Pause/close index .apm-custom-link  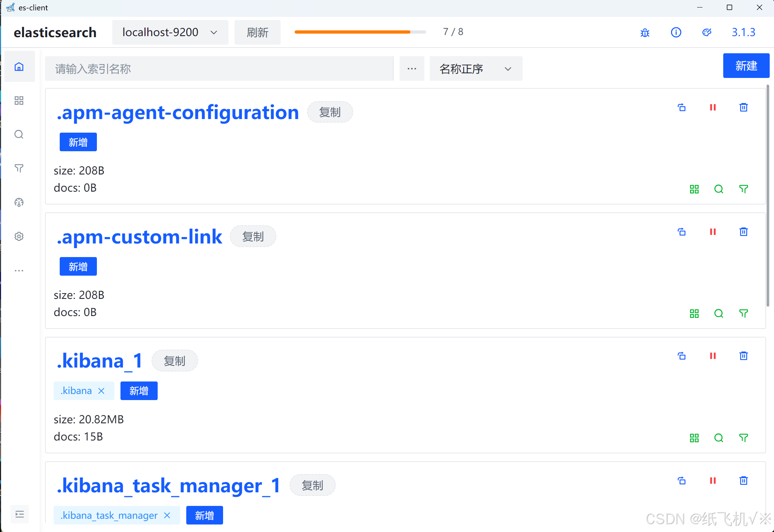(713, 232)
